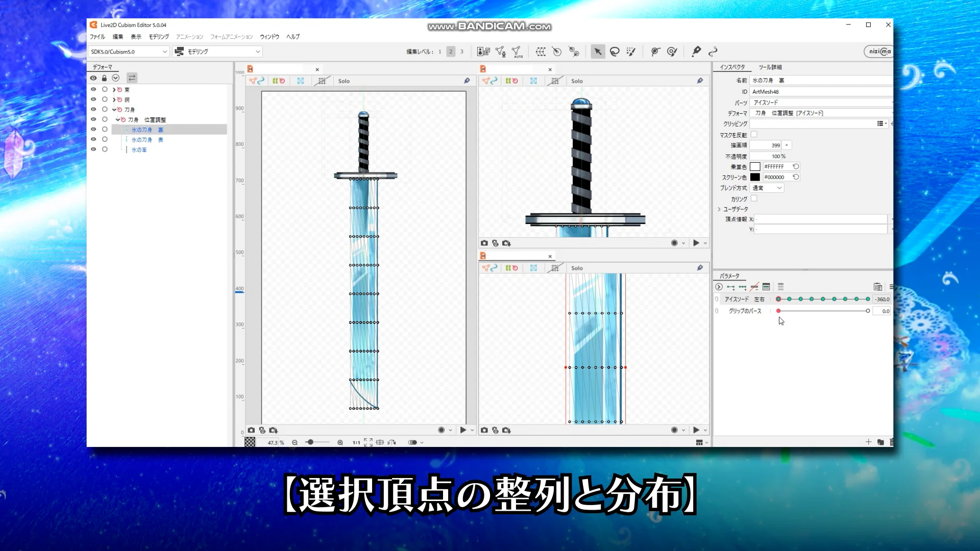Expand the ユーザデータ section
This screenshot has height=551, width=980.
point(719,209)
